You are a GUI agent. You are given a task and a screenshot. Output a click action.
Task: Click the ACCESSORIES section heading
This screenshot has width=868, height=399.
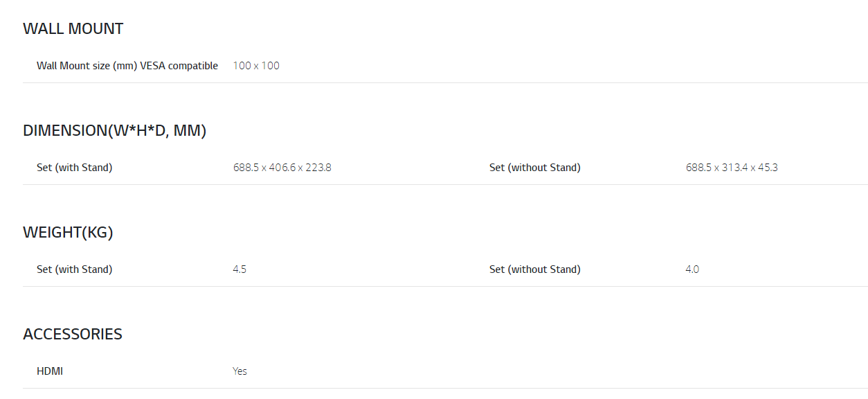tap(73, 335)
